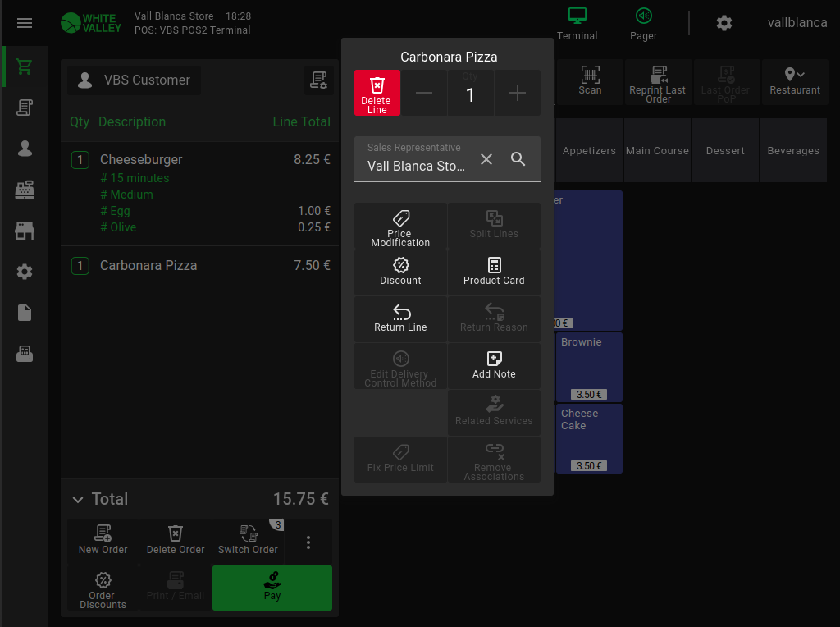Open the receipts sidebar icon
Image resolution: width=840 pixels, height=627 pixels.
(x=24, y=108)
